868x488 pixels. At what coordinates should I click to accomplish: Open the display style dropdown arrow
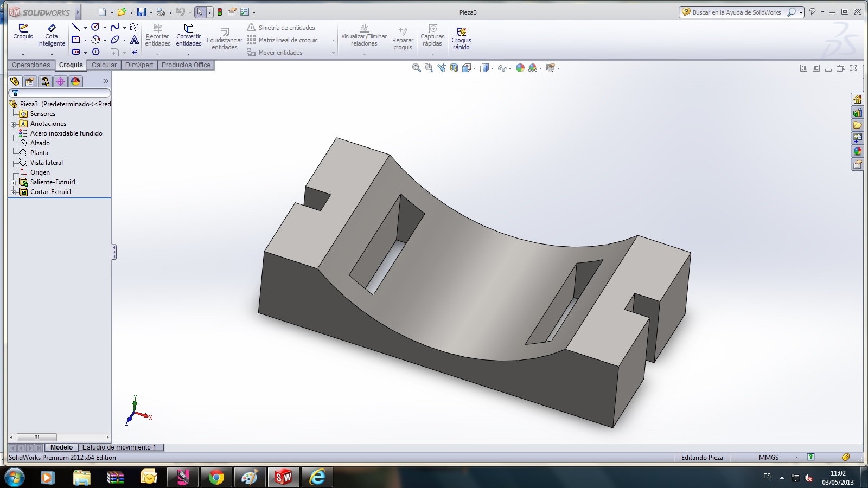[492, 68]
